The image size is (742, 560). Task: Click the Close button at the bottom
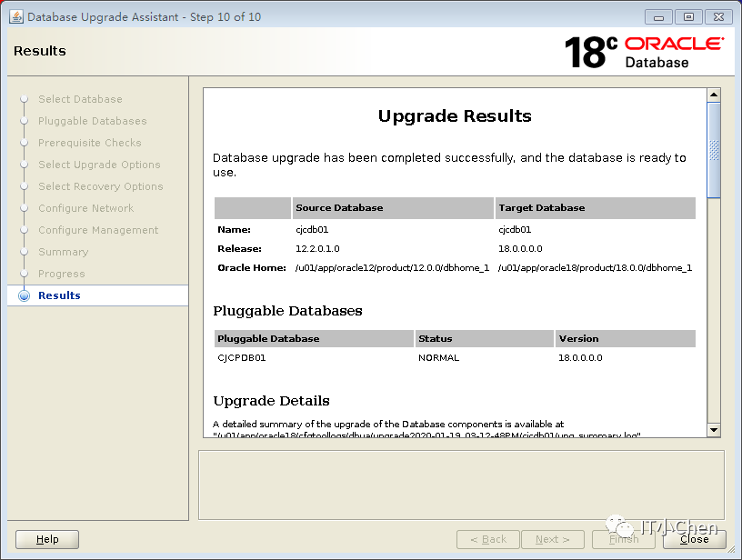(694, 539)
